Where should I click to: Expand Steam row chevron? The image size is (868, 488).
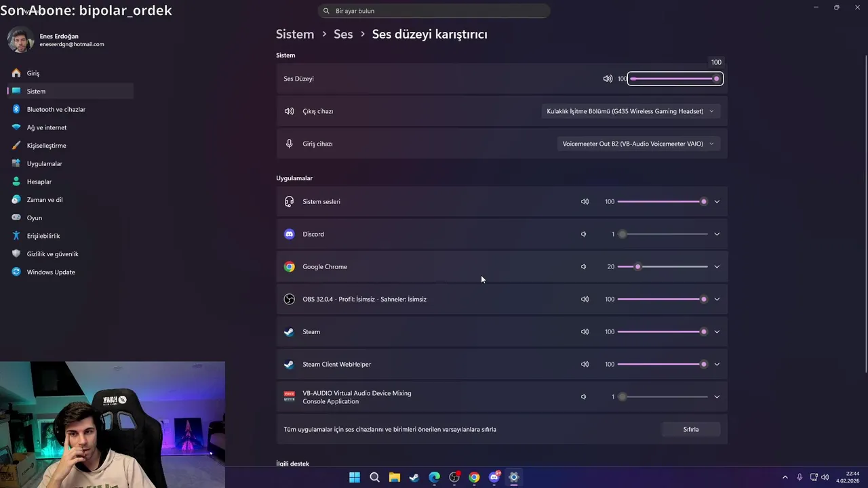click(717, 331)
